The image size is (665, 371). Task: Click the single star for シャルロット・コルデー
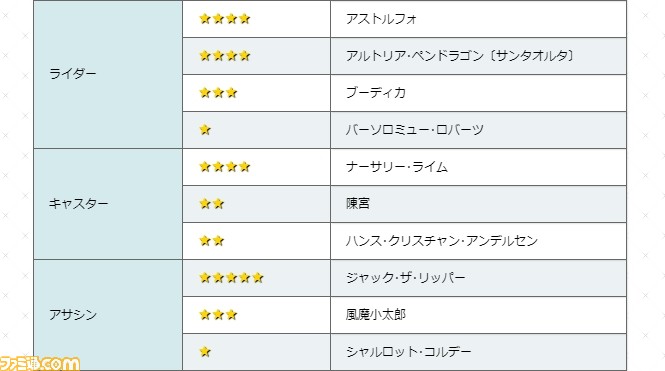click(x=205, y=352)
